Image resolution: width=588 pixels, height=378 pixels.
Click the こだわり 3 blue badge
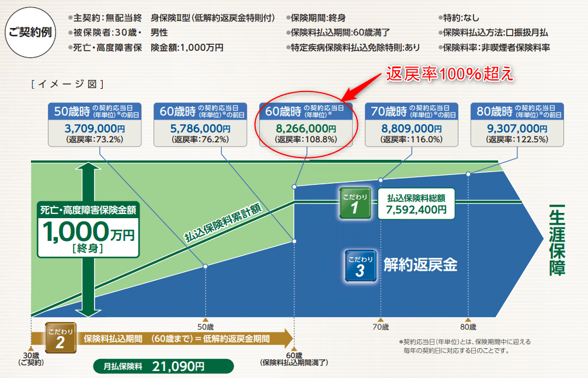(360, 265)
